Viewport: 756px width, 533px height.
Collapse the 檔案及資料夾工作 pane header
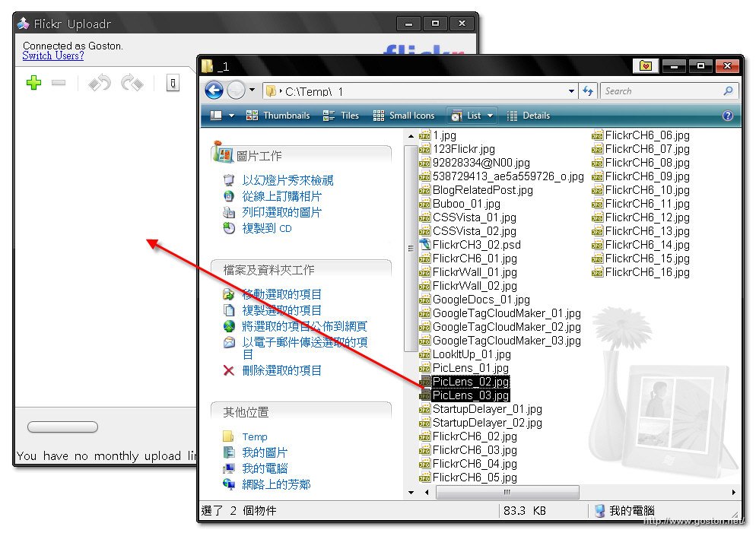301,270
